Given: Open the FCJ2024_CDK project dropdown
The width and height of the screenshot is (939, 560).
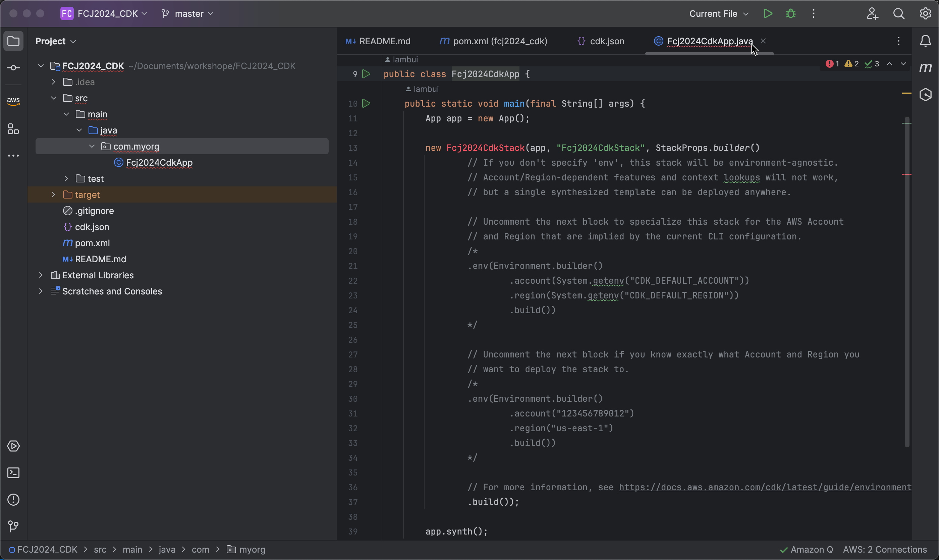Looking at the screenshot, I should coord(104,14).
